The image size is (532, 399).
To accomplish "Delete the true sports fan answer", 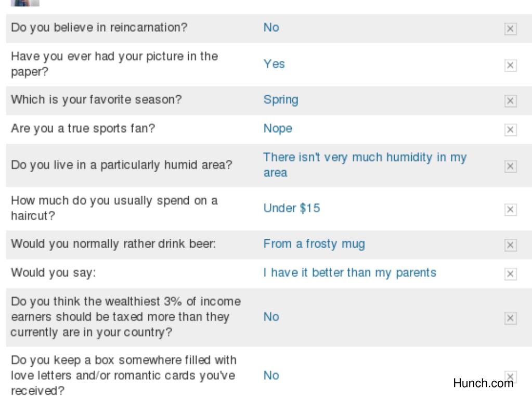I will (x=510, y=130).
